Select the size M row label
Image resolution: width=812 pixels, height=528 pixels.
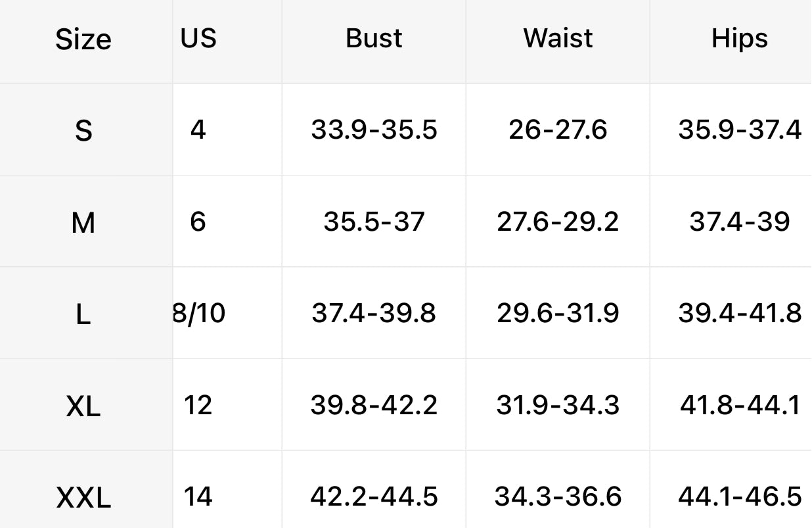point(83,223)
